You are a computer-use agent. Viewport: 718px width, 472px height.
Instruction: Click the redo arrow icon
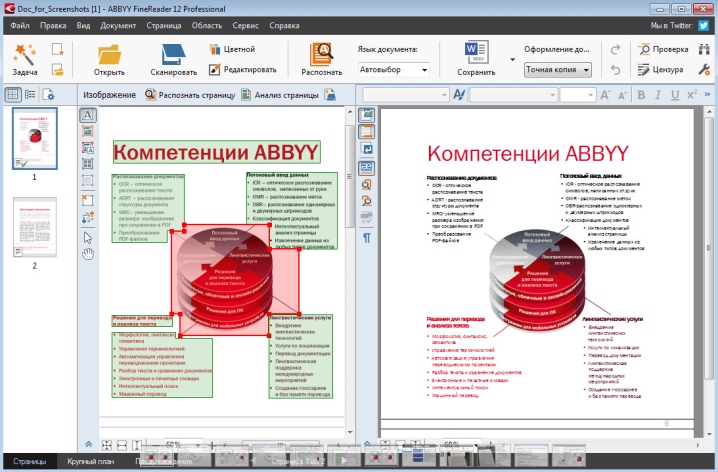coord(615,49)
